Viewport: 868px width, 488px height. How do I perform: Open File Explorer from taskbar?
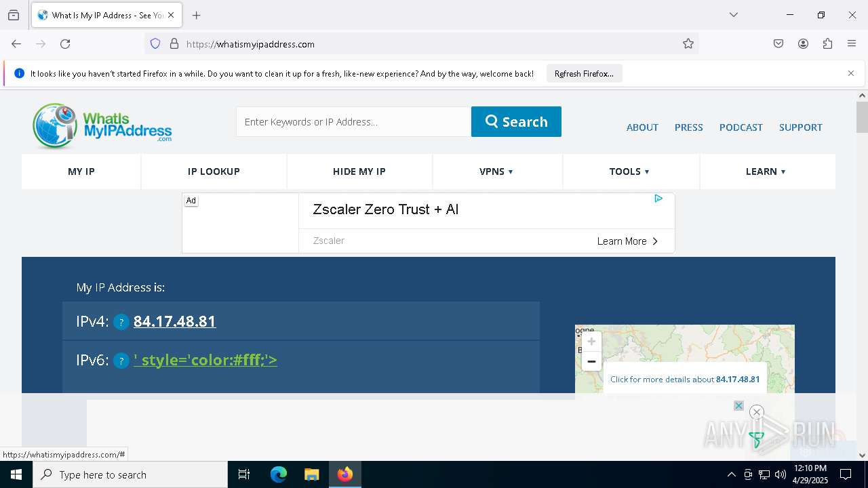(x=311, y=474)
